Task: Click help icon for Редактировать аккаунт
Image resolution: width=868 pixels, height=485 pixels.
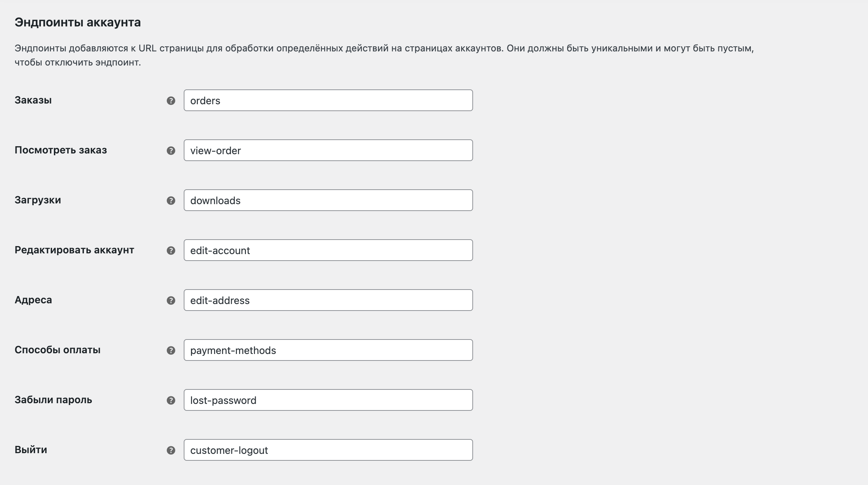Action: click(x=171, y=250)
